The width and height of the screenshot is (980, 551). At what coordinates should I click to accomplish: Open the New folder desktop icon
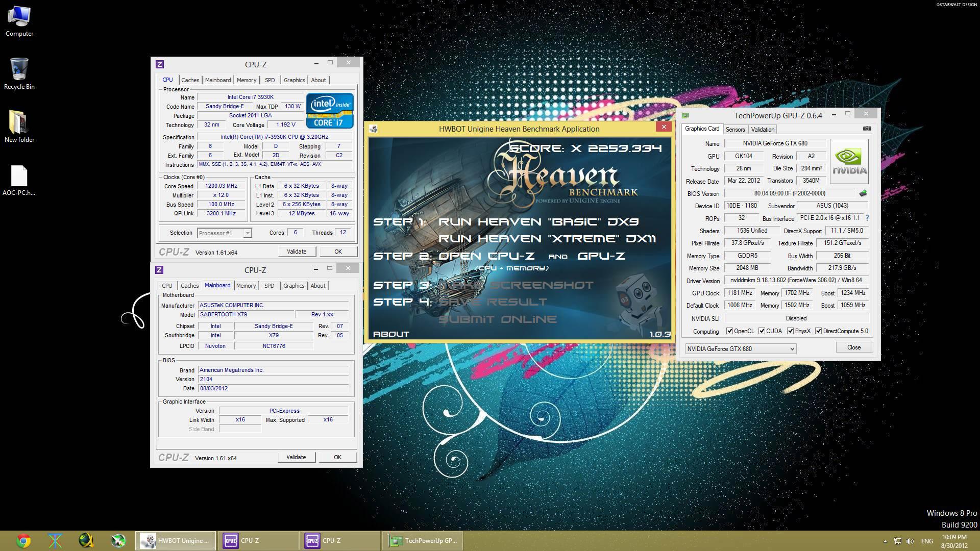point(19,127)
